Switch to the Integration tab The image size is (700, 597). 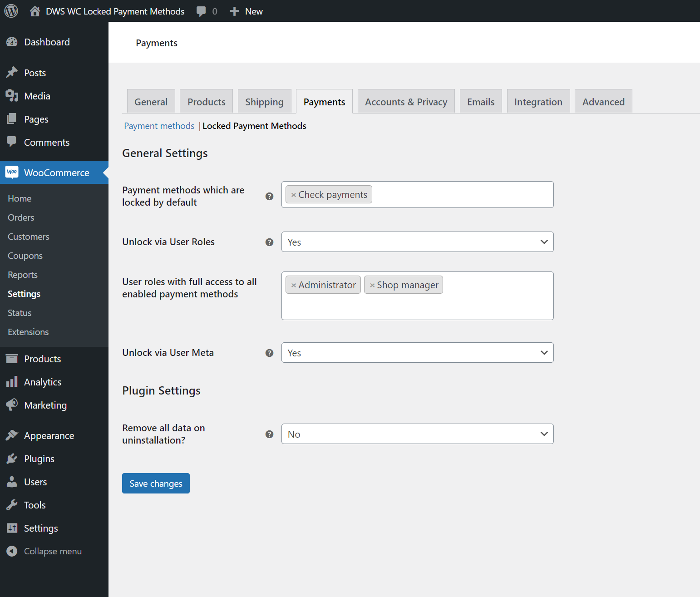click(x=538, y=102)
